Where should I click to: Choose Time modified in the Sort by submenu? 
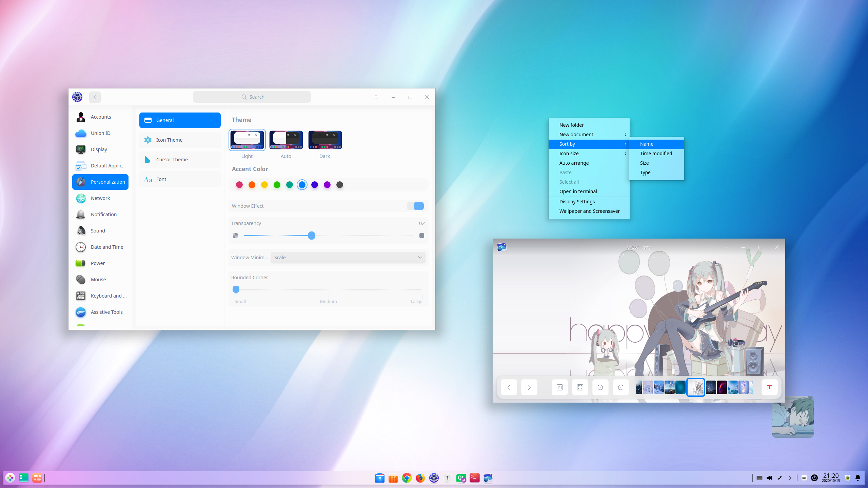pos(656,154)
